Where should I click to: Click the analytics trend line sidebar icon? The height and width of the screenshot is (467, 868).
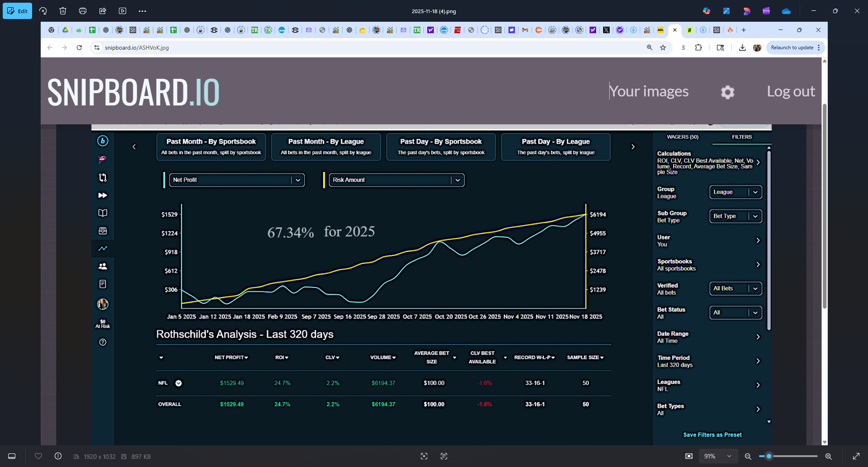coord(103,248)
